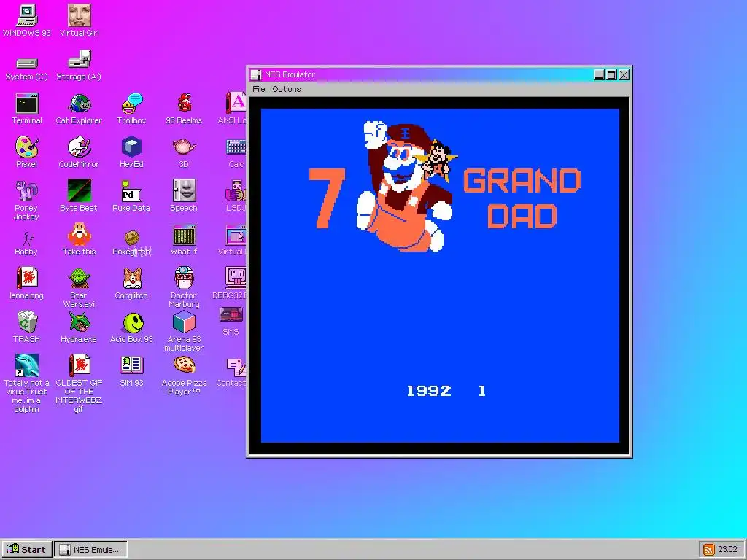Image resolution: width=747 pixels, height=560 pixels.
Task: Select the Storage (A:) drive icon
Action: [x=79, y=60]
